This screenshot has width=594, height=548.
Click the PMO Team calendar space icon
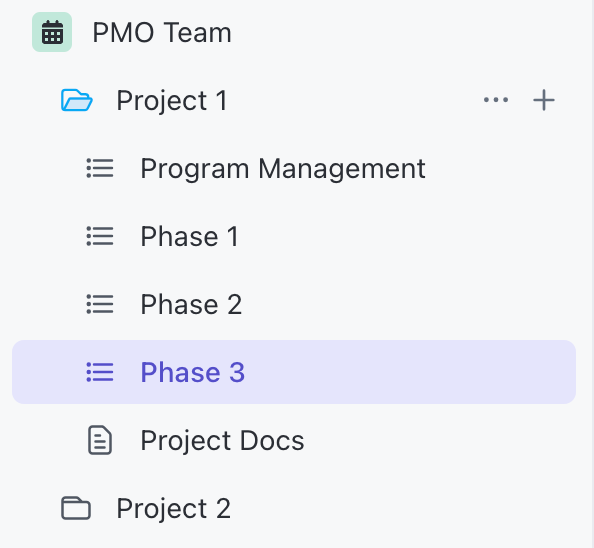52,32
